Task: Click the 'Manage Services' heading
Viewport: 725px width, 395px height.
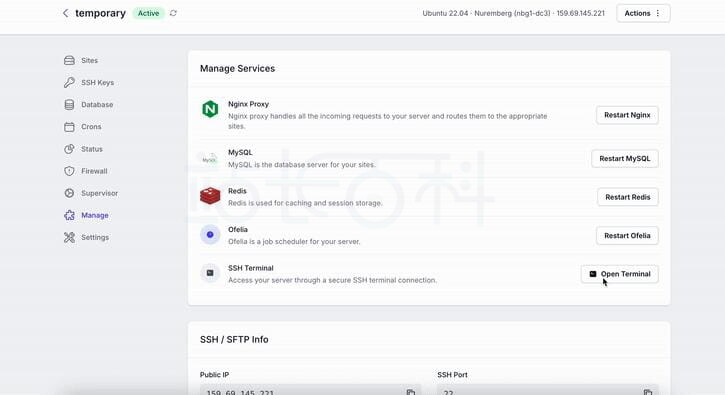Action: [237, 68]
